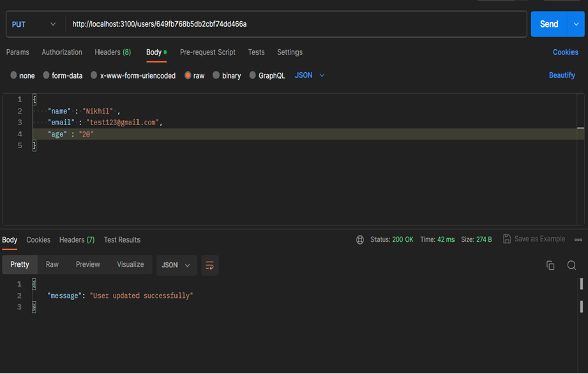This screenshot has height=374, width=588.
Task: Open the response Cookies tab
Action: 38,240
